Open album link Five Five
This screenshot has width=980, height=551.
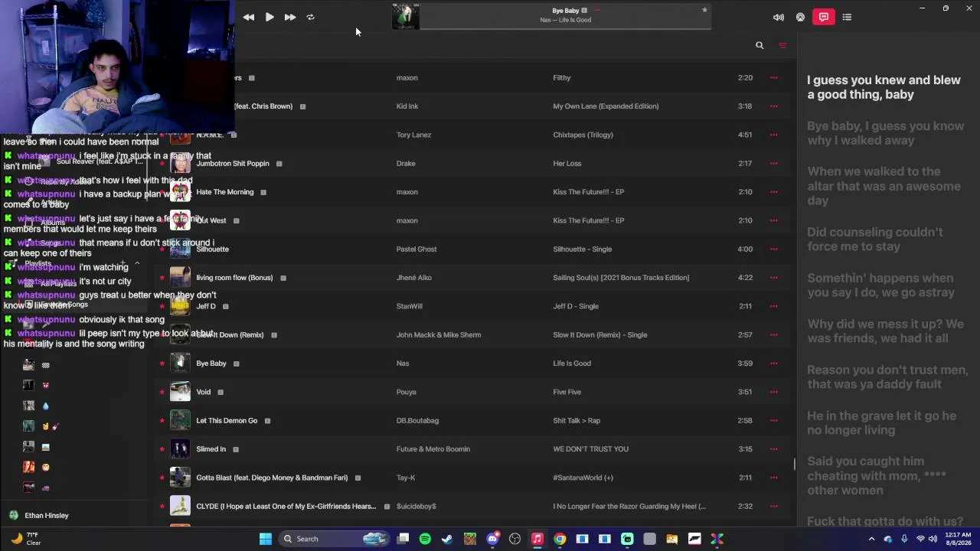click(x=567, y=392)
